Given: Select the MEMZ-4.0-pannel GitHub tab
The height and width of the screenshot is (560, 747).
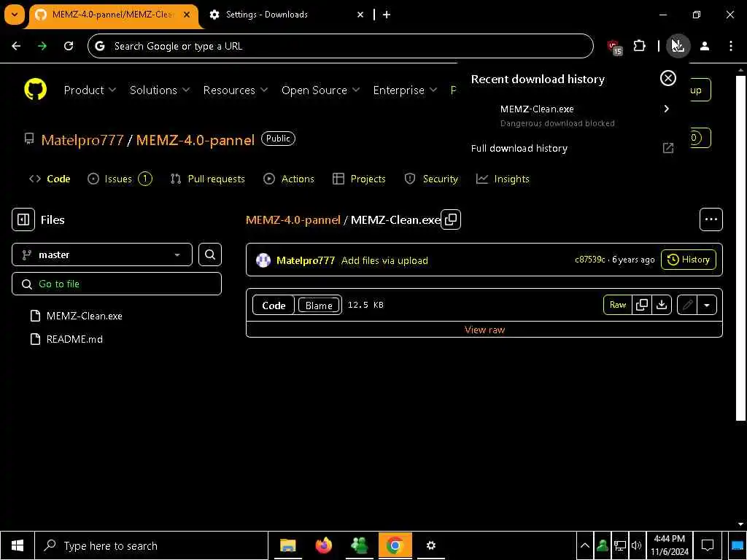Looking at the screenshot, I should coord(115,15).
